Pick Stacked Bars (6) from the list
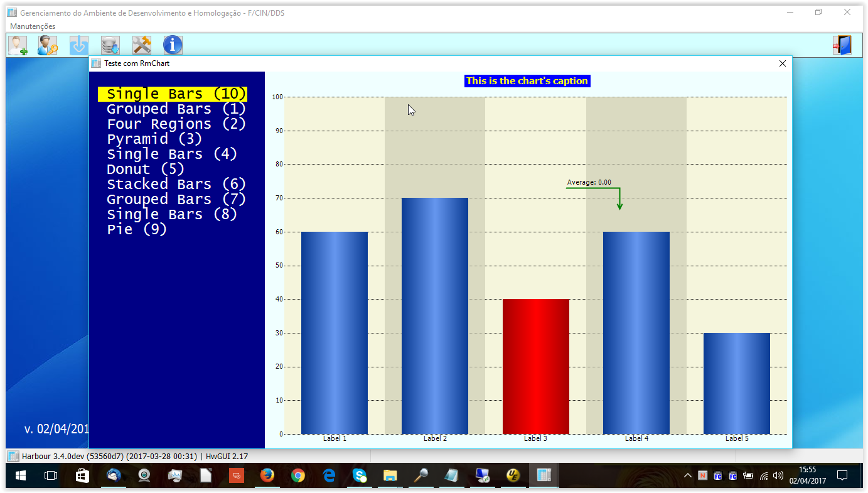 [x=176, y=185]
